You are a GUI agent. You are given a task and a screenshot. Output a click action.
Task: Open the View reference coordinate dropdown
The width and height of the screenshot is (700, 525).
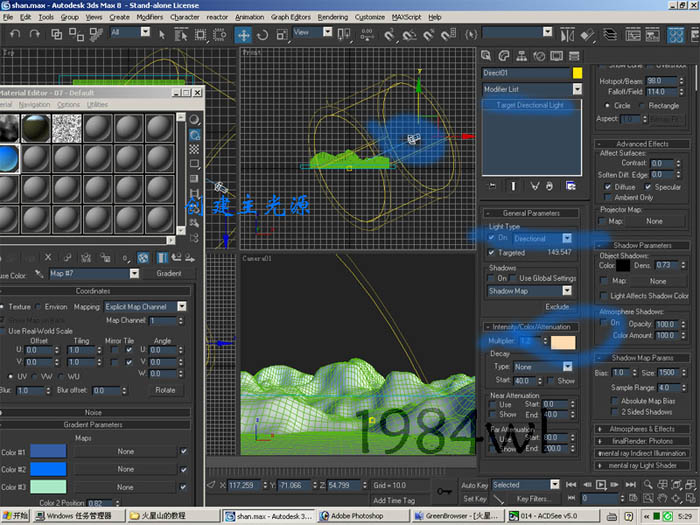pos(328,32)
